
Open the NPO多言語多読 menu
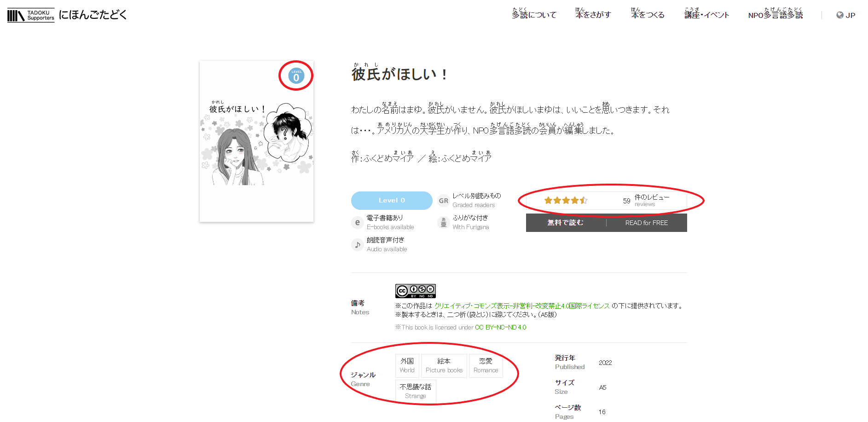click(775, 13)
